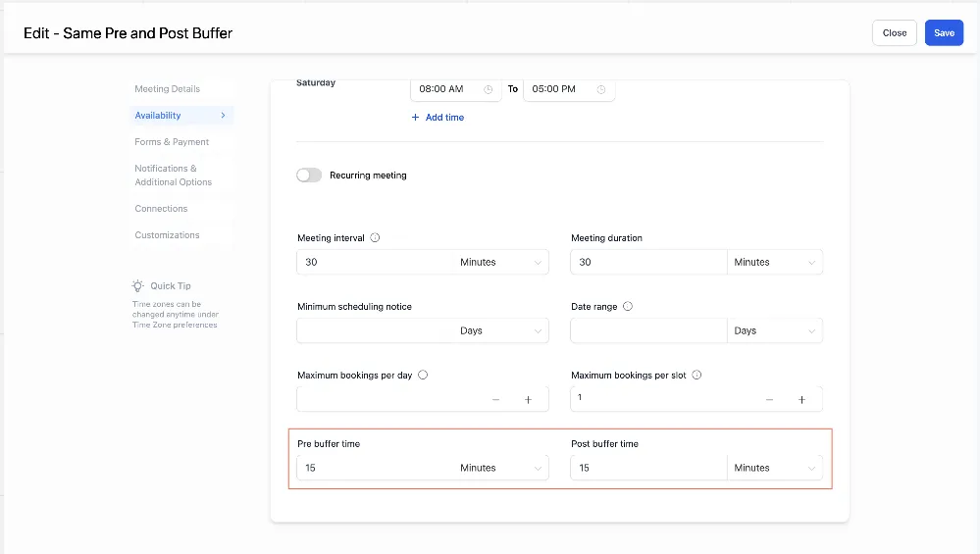Click info icon next to Date range
Screen dimensions: 980x554
628,306
